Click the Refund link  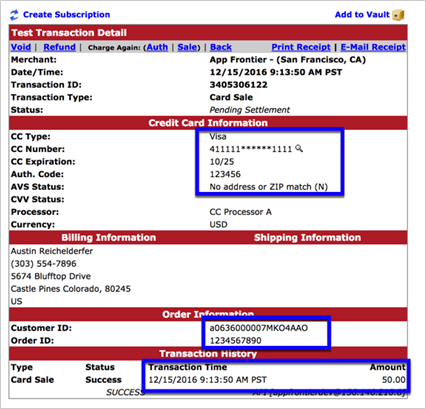point(59,47)
